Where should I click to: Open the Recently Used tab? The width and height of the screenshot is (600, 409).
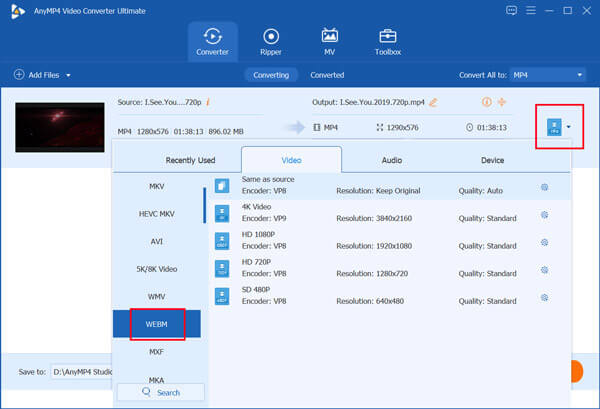[190, 160]
